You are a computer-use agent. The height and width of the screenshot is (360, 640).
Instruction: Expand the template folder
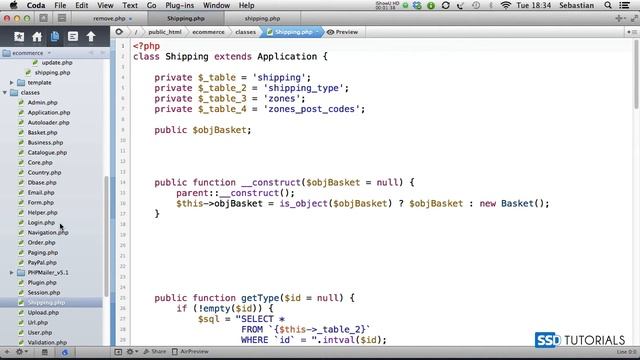point(11,82)
